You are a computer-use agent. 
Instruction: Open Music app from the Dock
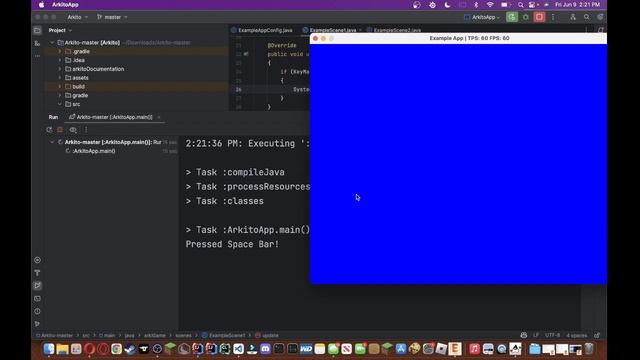point(474,349)
